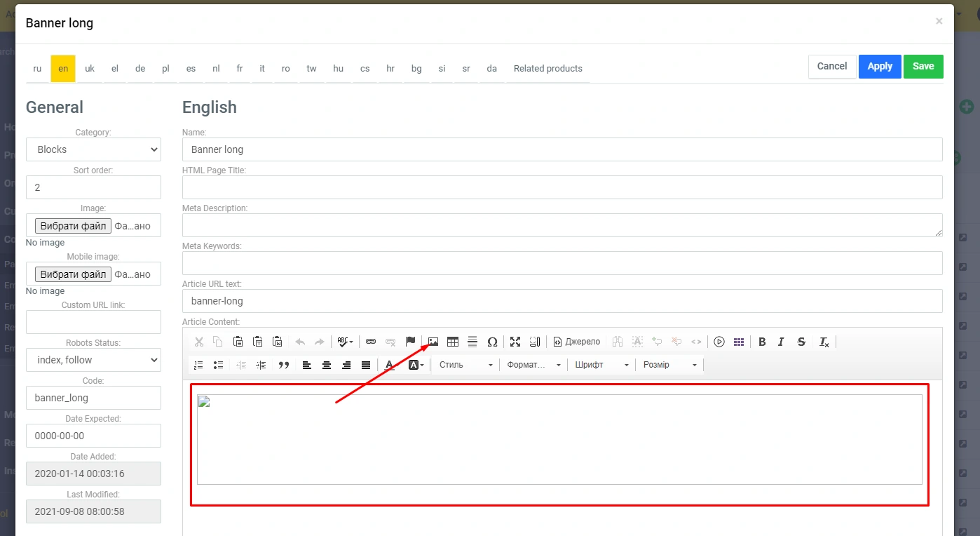The image size is (980, 536).
Task: Expand the Шрифт font dropdown
Action: tap(601, 365)
